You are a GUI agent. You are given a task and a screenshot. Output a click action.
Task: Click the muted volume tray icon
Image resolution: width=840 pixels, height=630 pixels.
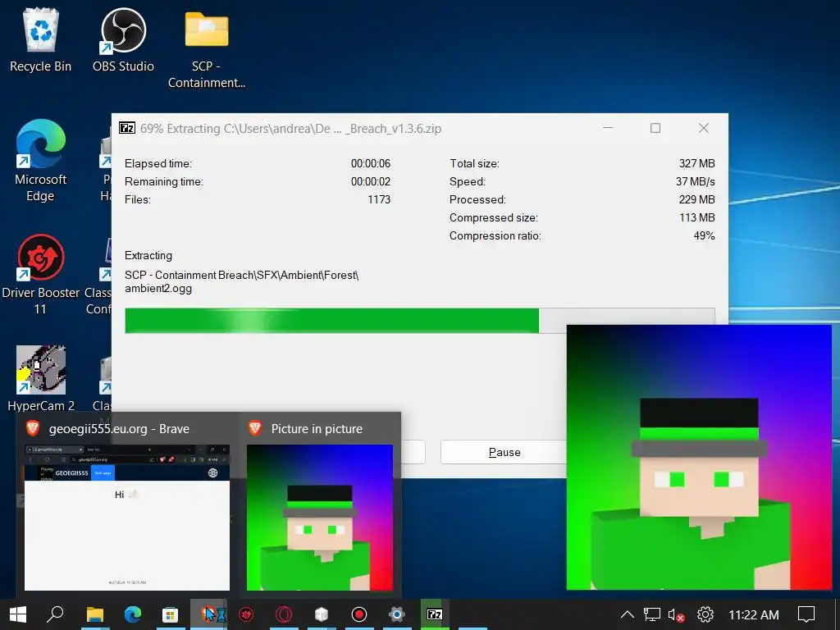click(x=676, y=614)
